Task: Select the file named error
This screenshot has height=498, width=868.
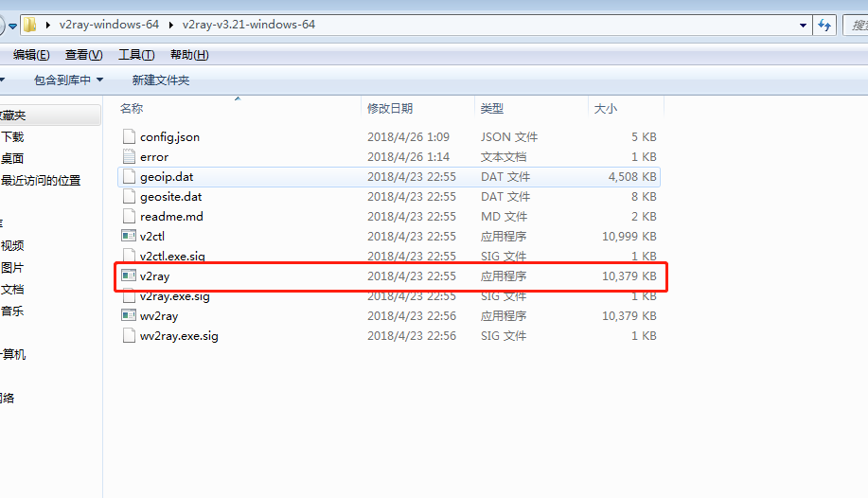Action: (154, 157)
